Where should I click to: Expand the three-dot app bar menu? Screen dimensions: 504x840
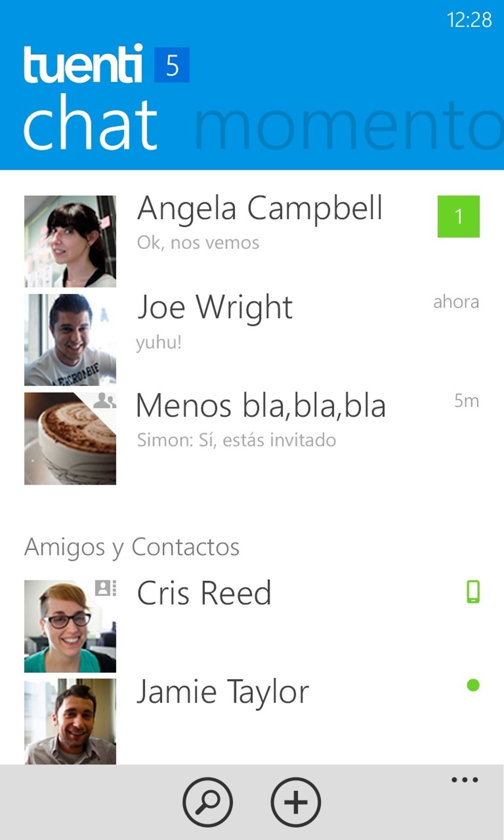pyautogui.click(x=465, y=780)
